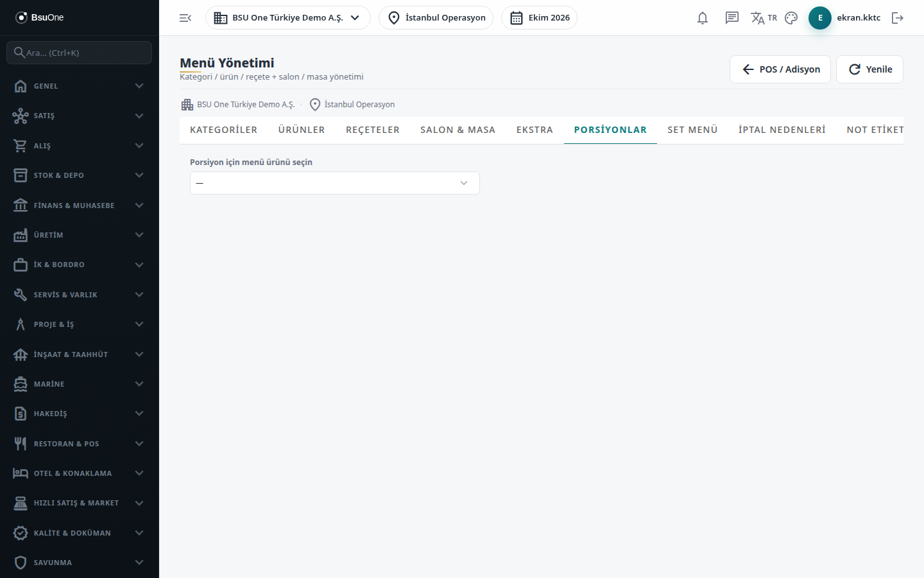Open the theme palette icon

(791, 18)
